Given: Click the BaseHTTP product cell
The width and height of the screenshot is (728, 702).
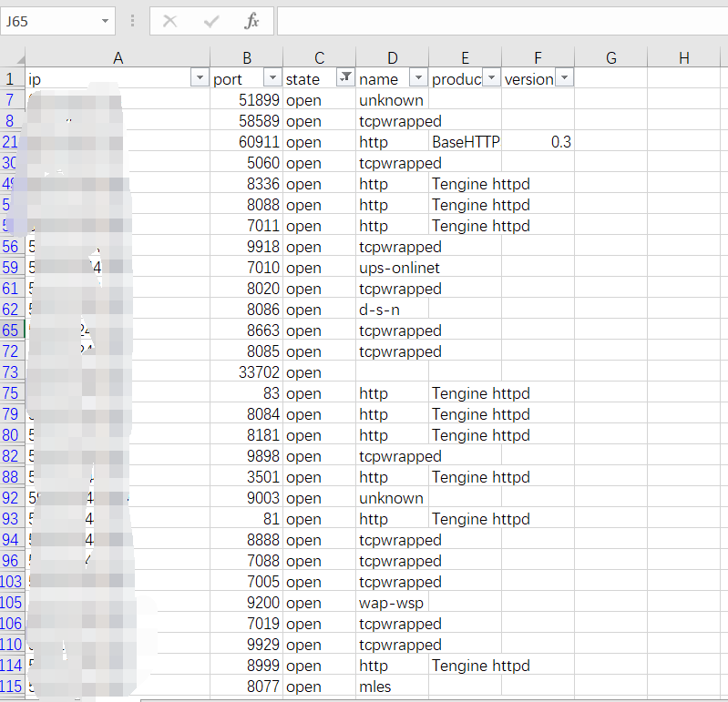Looking at the screenshot, I should click(466, 141).
